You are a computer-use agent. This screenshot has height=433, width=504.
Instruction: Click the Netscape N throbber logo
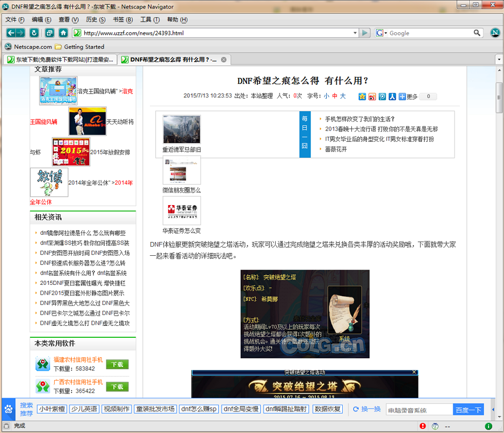[495, 32]
